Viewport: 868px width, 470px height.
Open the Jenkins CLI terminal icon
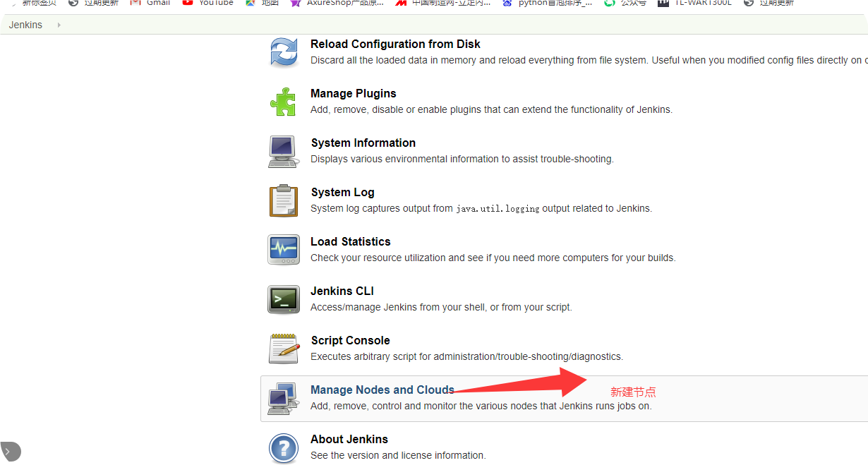[284, 299]
